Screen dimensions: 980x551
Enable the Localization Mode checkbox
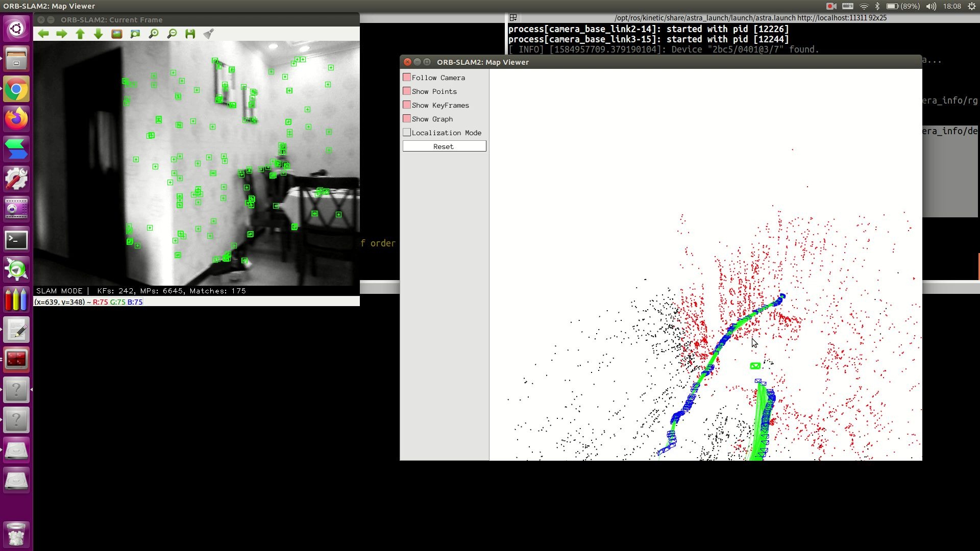(x=407, y=133)
